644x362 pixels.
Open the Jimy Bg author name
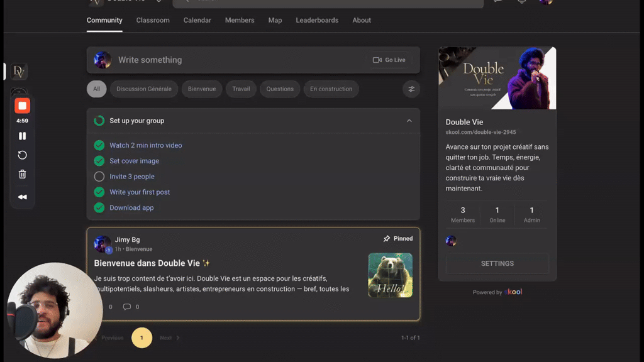(x=127, y=239)
